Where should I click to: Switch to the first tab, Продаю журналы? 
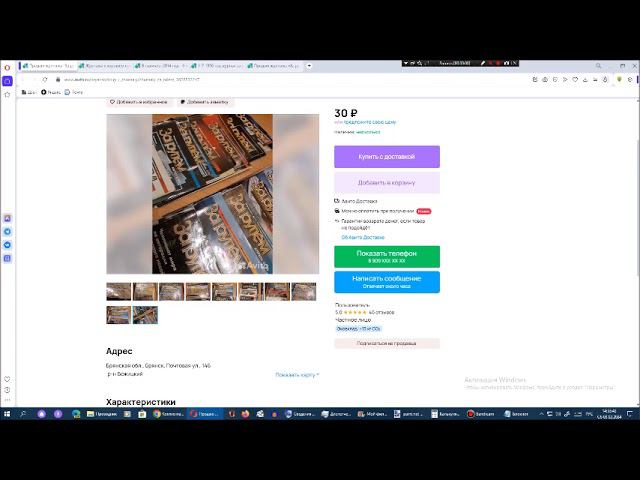click(48, 66)
